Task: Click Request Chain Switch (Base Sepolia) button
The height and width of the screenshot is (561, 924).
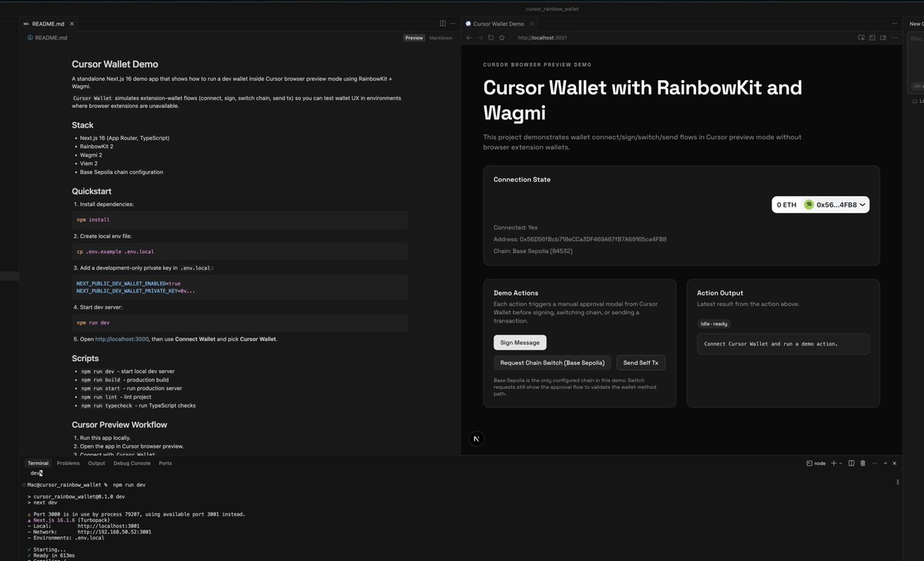Action: point(552,362)
